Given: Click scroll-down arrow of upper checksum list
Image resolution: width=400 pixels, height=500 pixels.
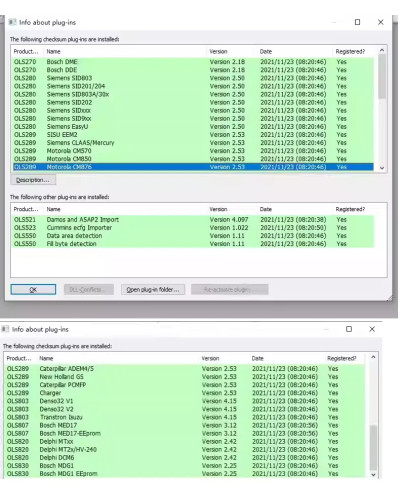Looking at the screenshot, I should pyautogui.click(x=382, y=168).
